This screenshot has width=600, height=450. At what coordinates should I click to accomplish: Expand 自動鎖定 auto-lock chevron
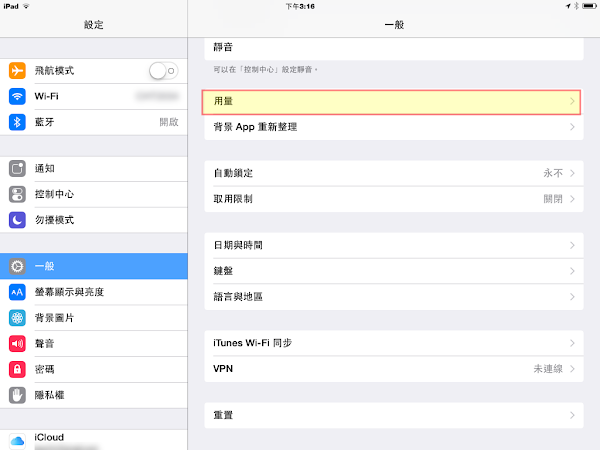(x=572, y=173)
